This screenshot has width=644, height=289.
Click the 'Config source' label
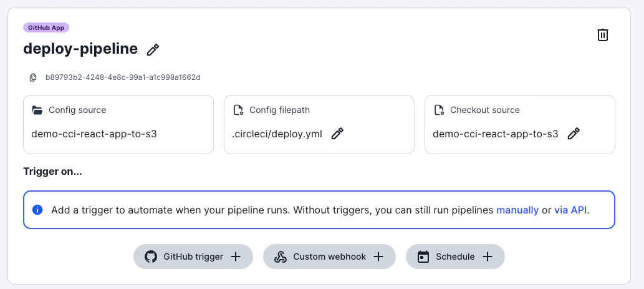[77, 110]
